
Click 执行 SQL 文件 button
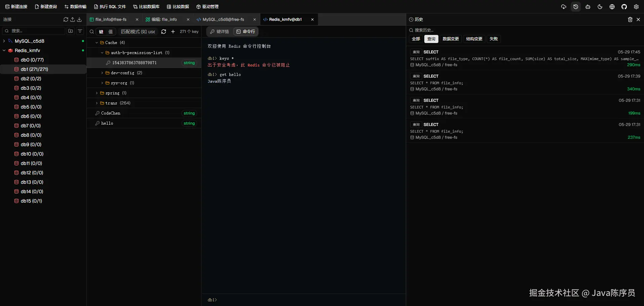tap(110, 7)
